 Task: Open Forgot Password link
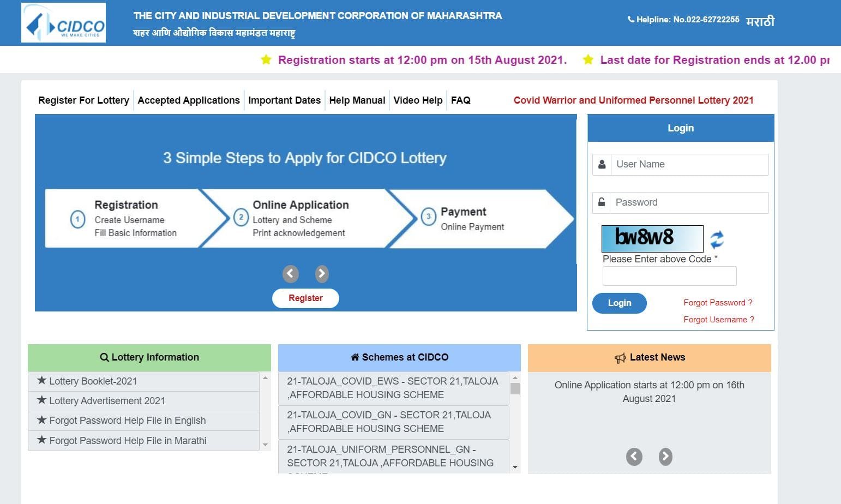pyautogui.click(x=718, y=303)
